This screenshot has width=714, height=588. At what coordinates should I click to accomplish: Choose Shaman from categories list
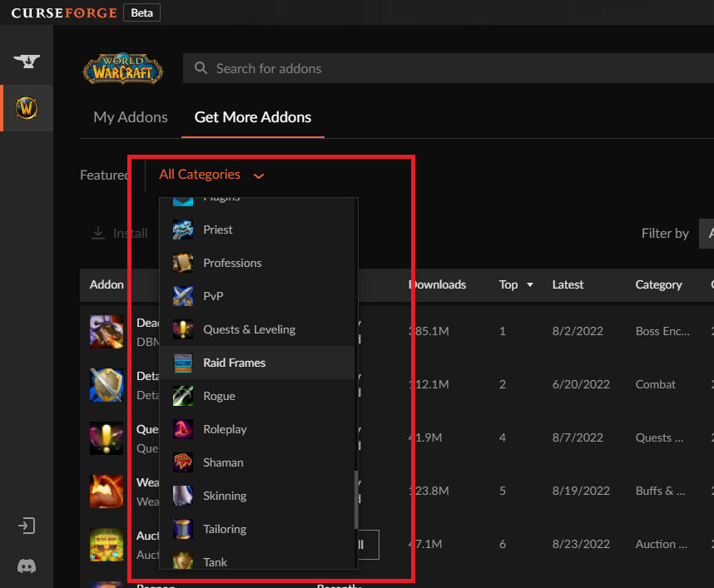257,462
